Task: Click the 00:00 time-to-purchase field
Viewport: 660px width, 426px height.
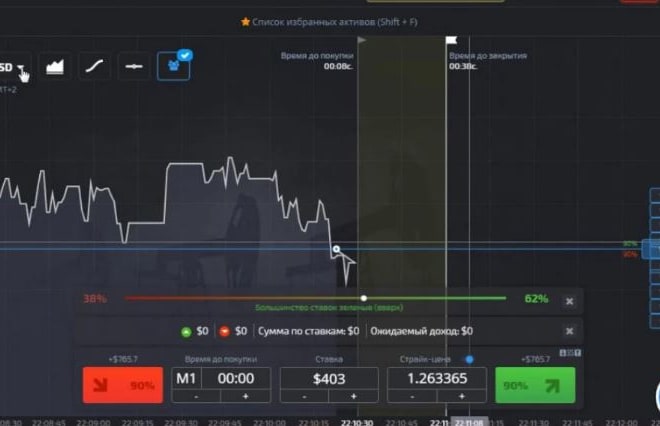Action: point(236,378)
